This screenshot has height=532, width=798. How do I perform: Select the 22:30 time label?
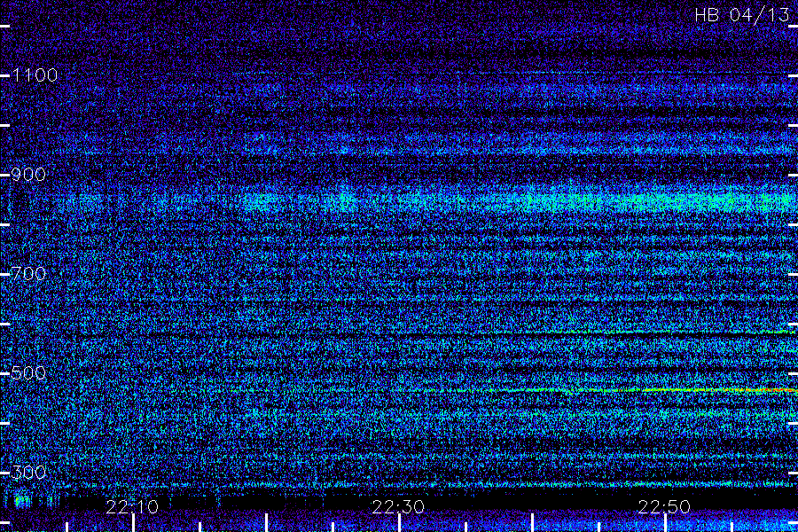[x=398, y=506]
